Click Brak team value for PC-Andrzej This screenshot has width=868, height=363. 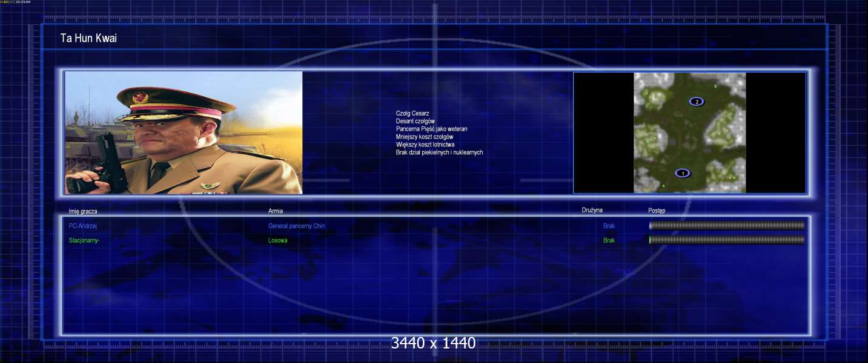pyautogui.click(x=609, y=226)
